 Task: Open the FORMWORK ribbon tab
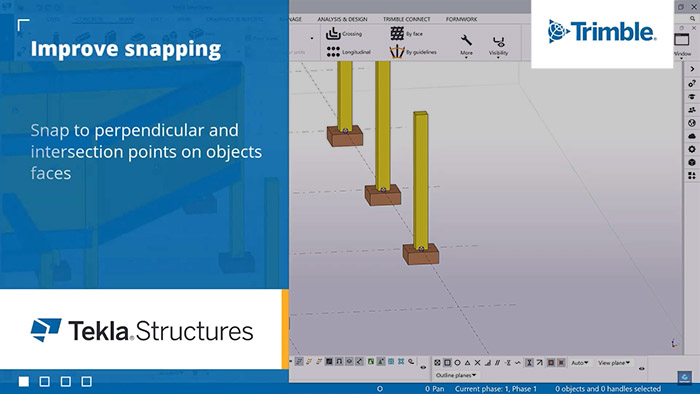461,19
